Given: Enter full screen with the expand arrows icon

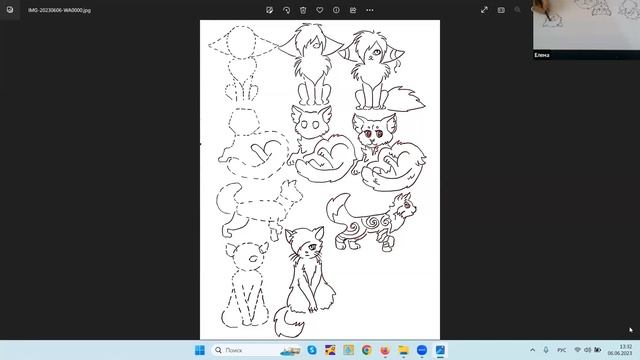Looking at the screenshot, I should (x=484, y=10).
